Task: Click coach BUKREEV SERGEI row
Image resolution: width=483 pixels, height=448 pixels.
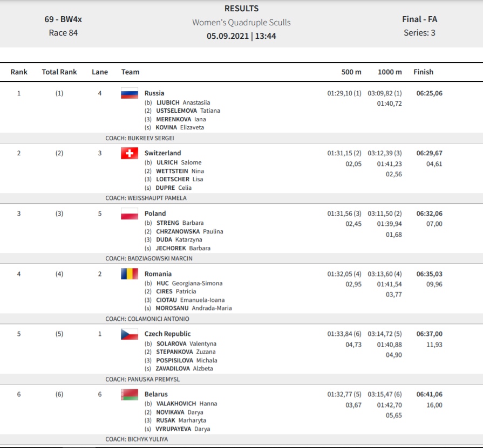Action: click(242, 138)
